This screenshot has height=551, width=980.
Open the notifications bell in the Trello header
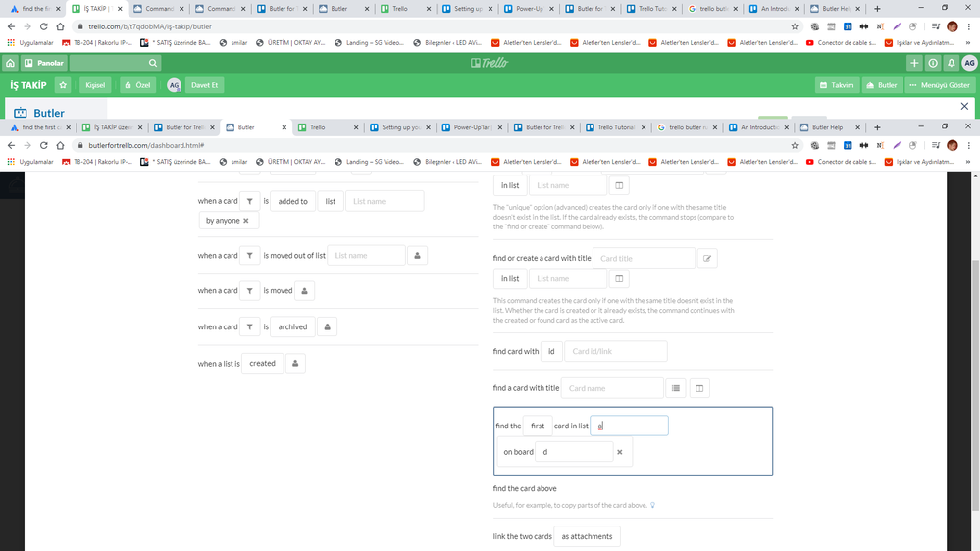click(951, 63)
